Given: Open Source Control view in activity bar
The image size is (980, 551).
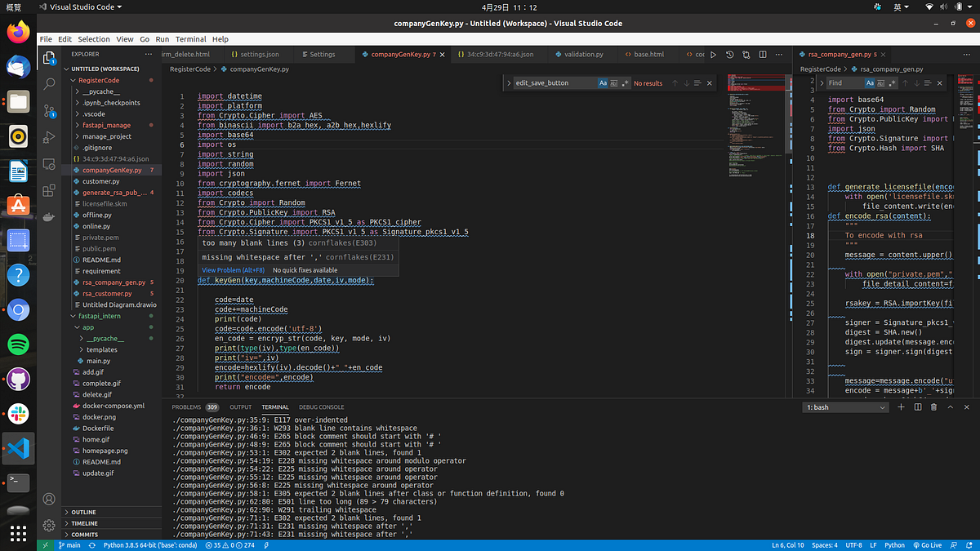Looking at the screenshot, I should 49,110.
